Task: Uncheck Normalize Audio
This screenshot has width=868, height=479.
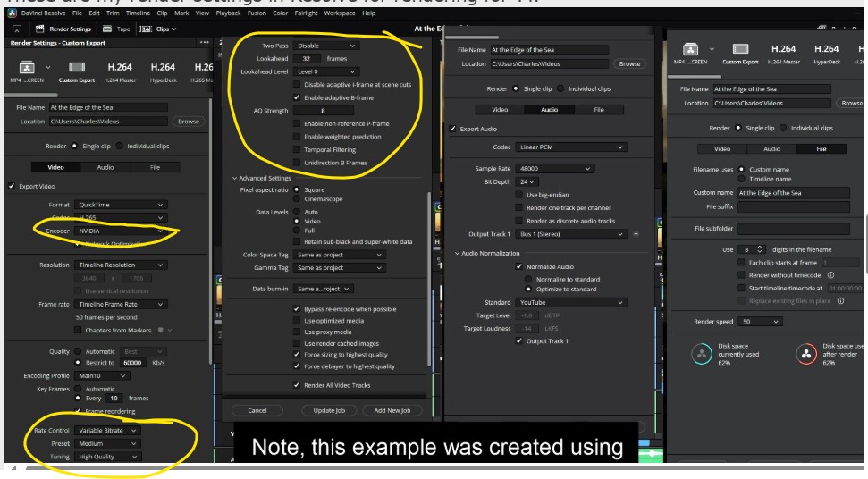Action: click(519, 266)
